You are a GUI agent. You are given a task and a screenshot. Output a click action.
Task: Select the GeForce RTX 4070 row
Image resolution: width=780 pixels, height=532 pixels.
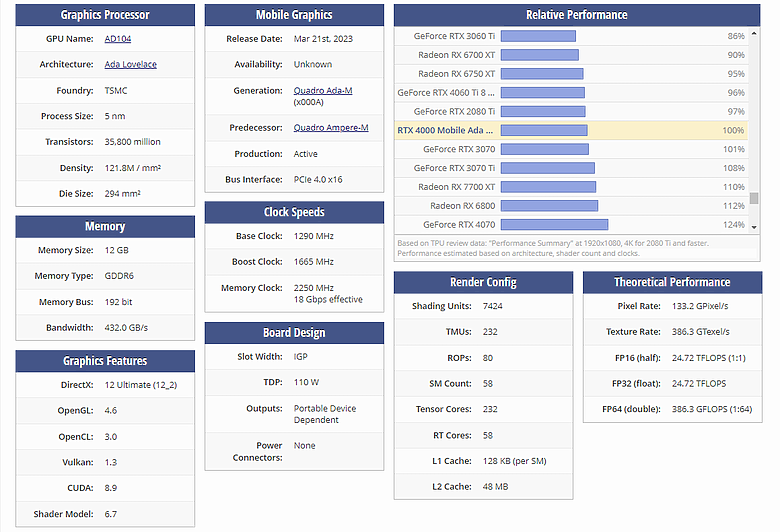click(571, 225)
